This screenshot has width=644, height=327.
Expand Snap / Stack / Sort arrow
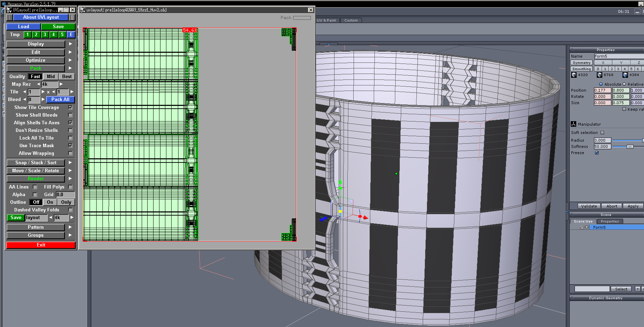(71, 163)
